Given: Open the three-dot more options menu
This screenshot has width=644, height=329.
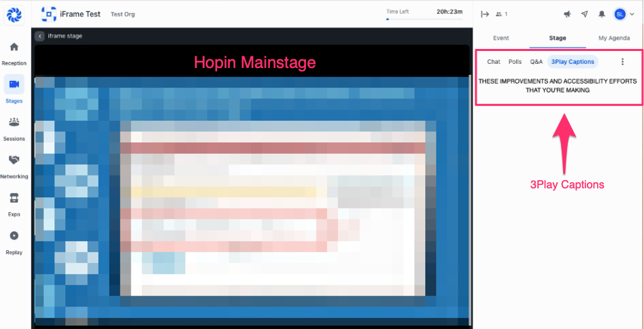Looking at the screenshot, I should pos(623,62).
